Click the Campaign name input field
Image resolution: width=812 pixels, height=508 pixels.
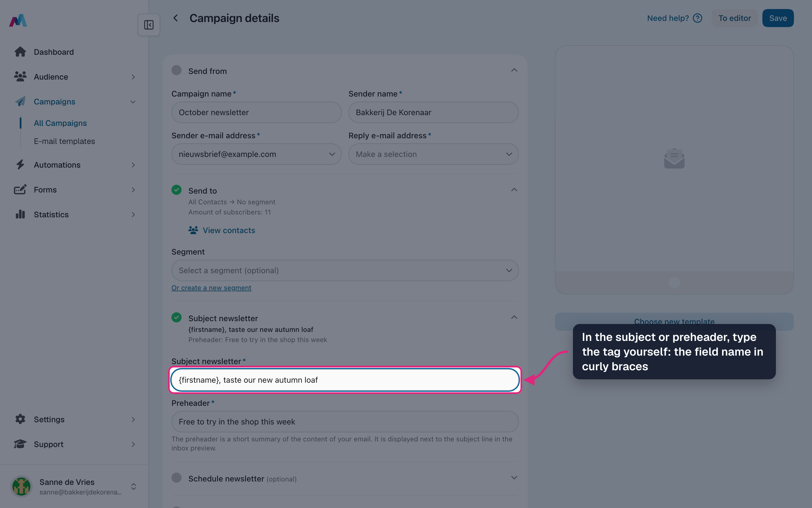(x=256, y=112)
